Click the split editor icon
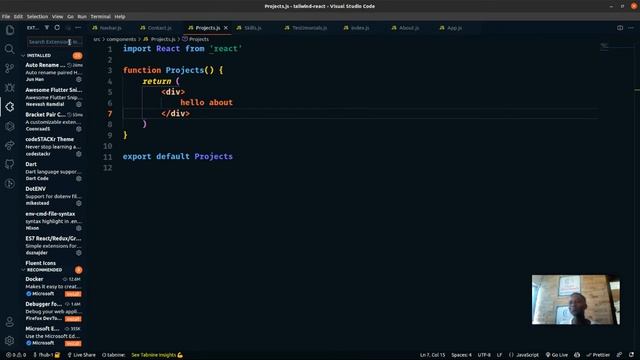 point(620,28)
